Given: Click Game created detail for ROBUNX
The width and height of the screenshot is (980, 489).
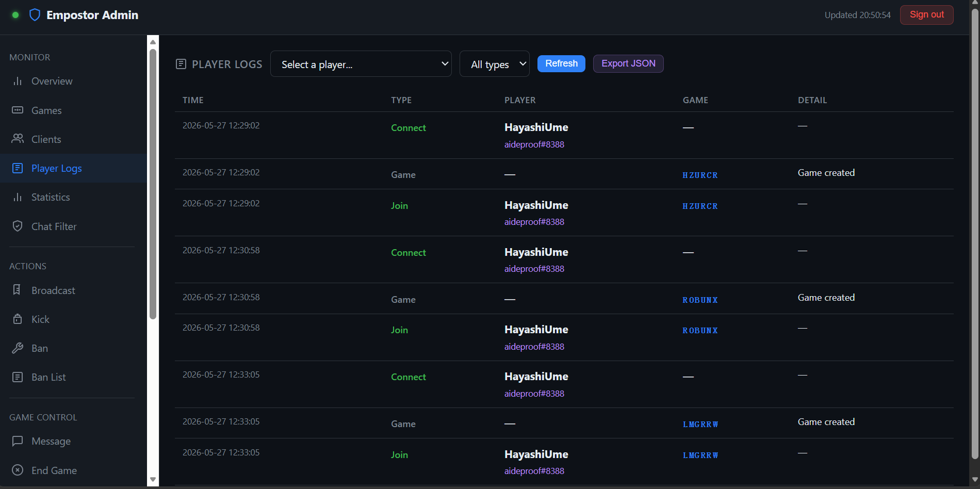Looking at the screenshot, I should click(x=826, y=298).
